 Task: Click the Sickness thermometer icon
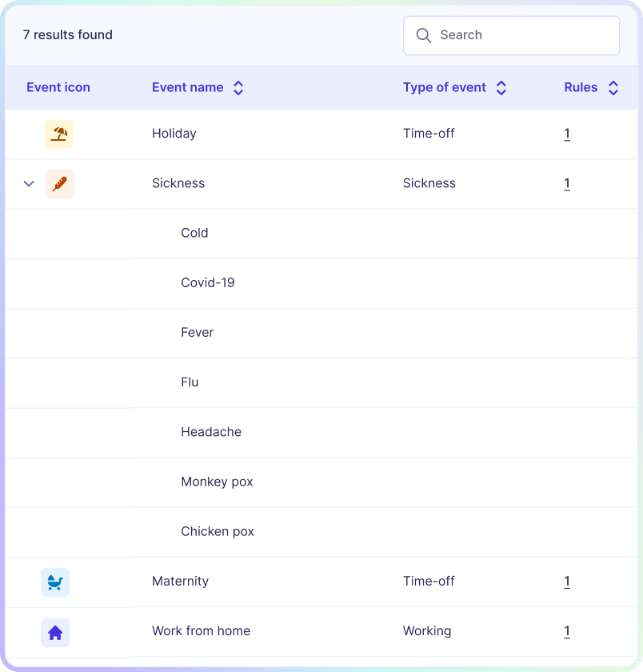point(59,184)
